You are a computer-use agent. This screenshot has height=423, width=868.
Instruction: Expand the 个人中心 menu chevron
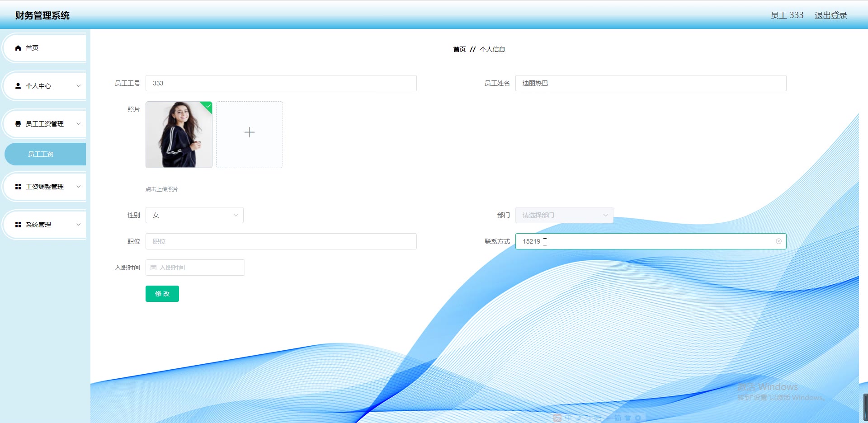click(x=79, y=86)
